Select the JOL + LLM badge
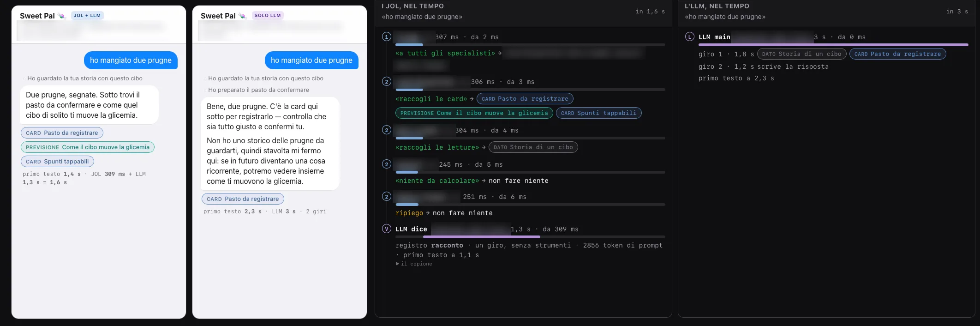The image size is (980, 326). pyautogui.click(x=87, y=16)
